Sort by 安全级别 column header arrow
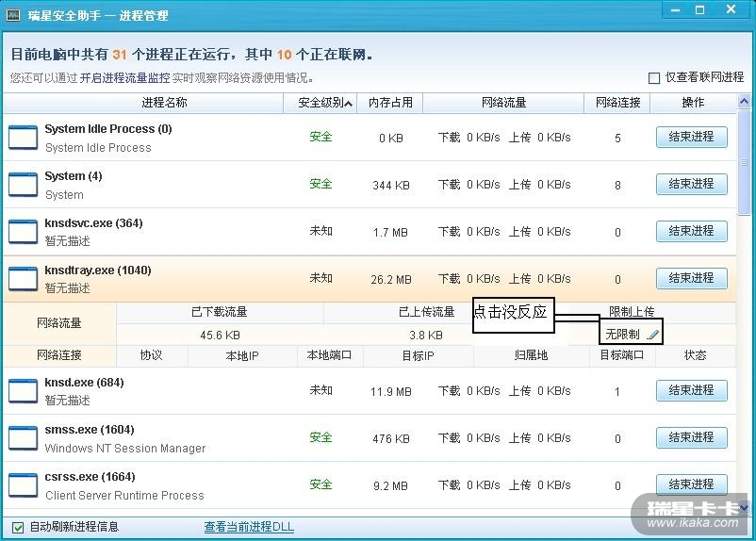Viewport: 756px width, 541px height. point(348,103)
